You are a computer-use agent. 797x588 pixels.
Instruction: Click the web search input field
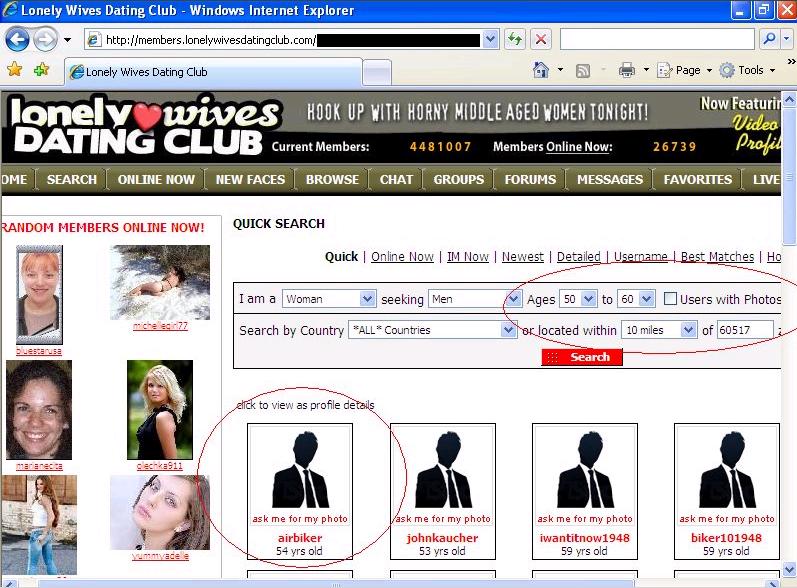(657, 39)
